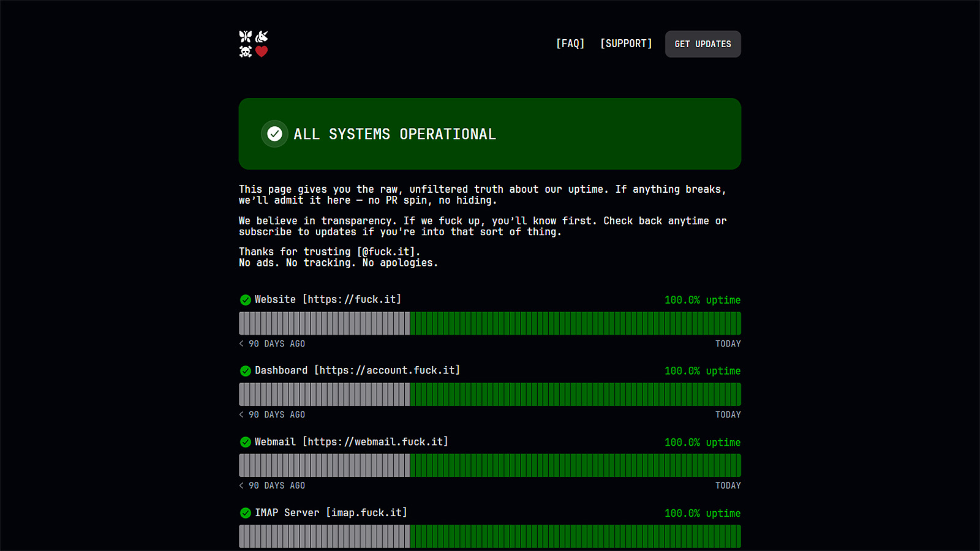
Task: Click the checkmark in All Systems Operational banner
Action: click(274, 133)
